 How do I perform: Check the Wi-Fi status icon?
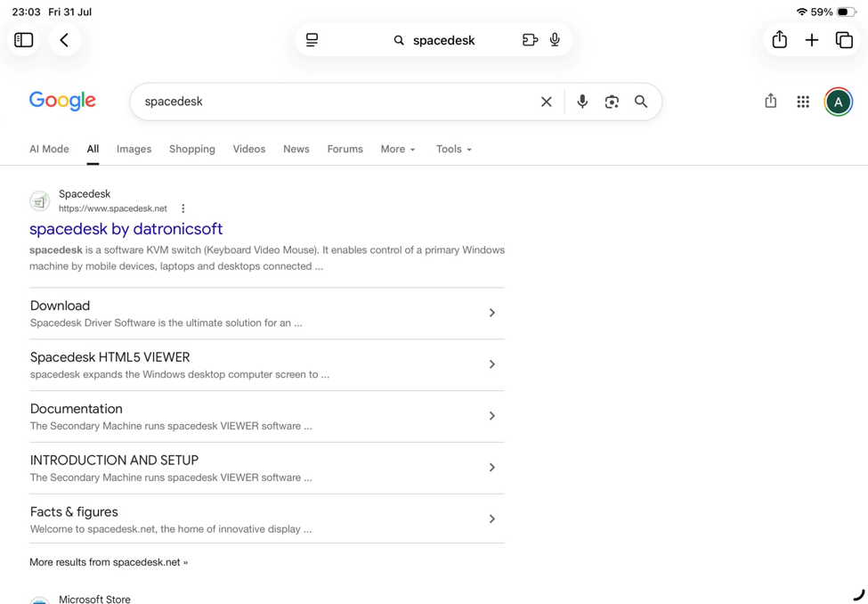point(801,12)
